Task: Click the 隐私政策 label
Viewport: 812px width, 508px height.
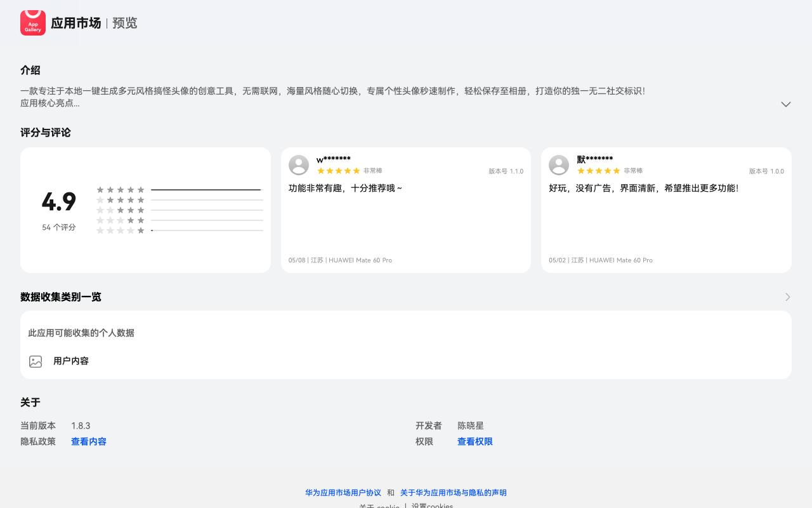Action: (x=38, y=441)
